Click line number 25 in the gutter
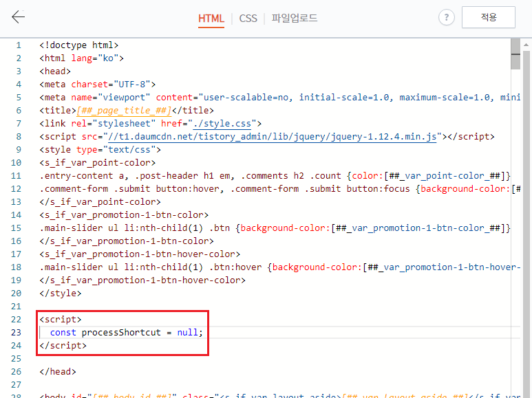532x398 pixels. [16, 359]
